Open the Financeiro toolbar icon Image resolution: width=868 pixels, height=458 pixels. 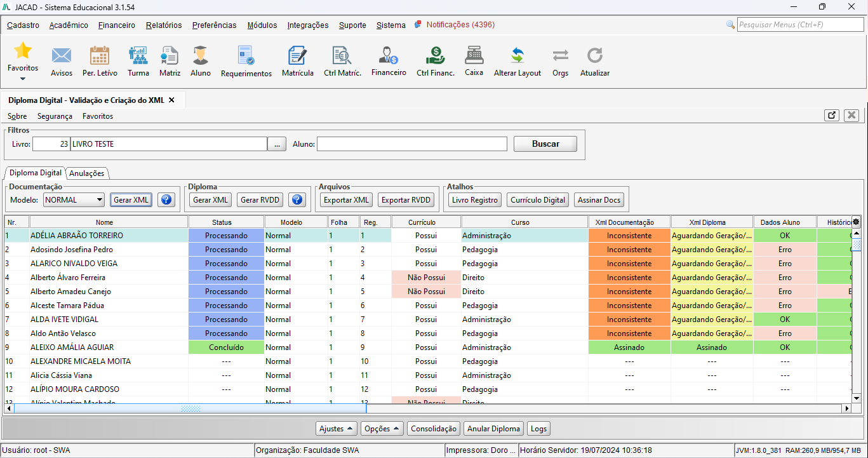point(389,56)
